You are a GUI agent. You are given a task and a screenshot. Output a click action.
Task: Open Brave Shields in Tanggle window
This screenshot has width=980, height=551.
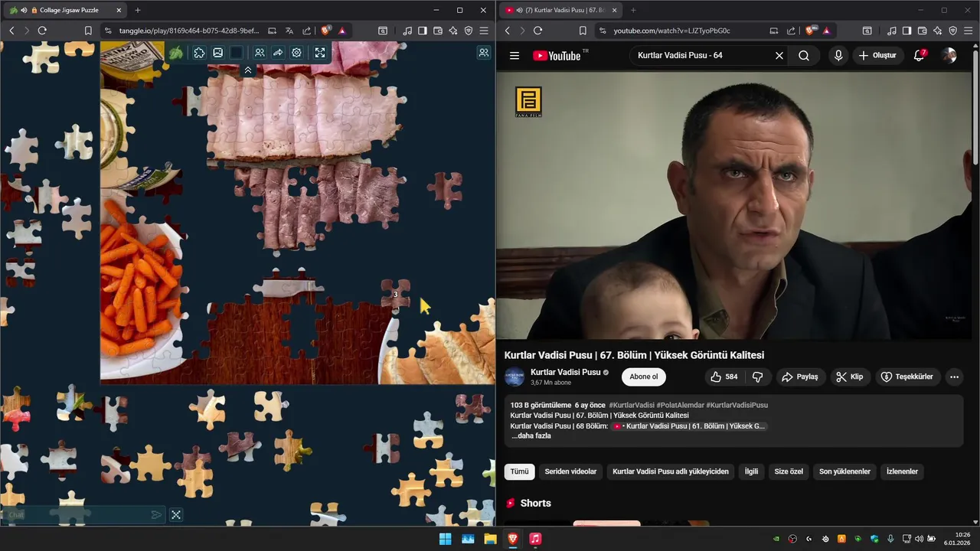pyautogui.click(x=326, y=31)
